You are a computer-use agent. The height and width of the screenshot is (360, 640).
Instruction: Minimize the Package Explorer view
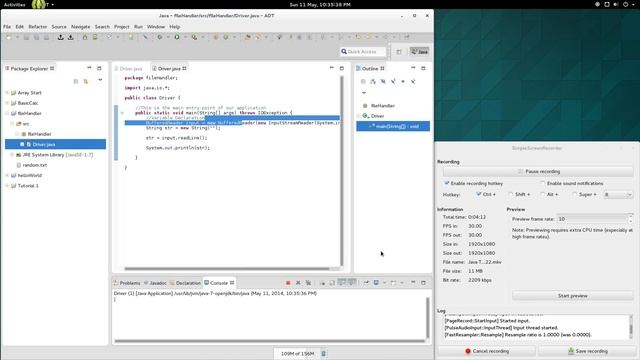pos(89,68)
